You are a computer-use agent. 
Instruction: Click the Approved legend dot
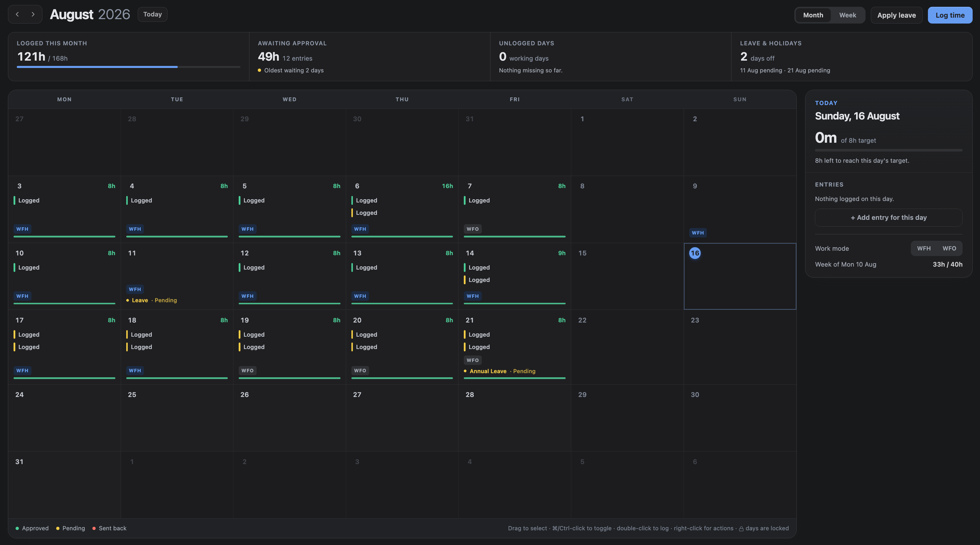pyautogui.click(x=17, y=528)
